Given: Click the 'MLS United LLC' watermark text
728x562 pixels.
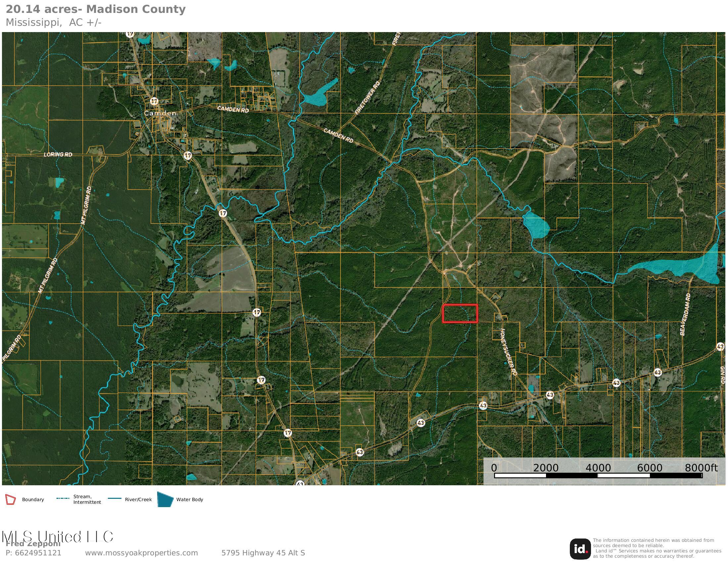Looking at the screenshot, I should [58, 537].
